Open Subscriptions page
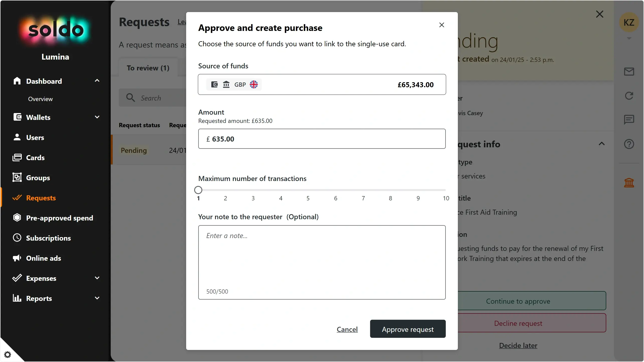 click(49, 238)
